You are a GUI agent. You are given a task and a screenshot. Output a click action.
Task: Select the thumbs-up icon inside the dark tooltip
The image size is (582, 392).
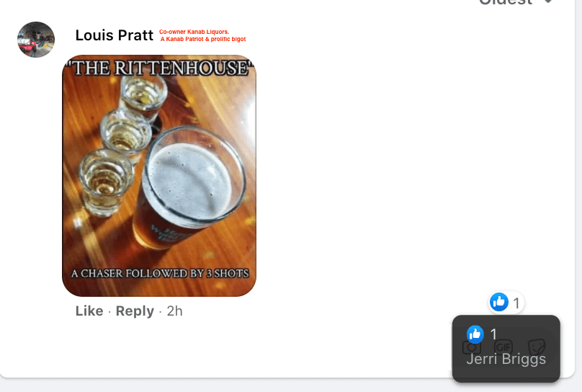(x=475, y=334)
